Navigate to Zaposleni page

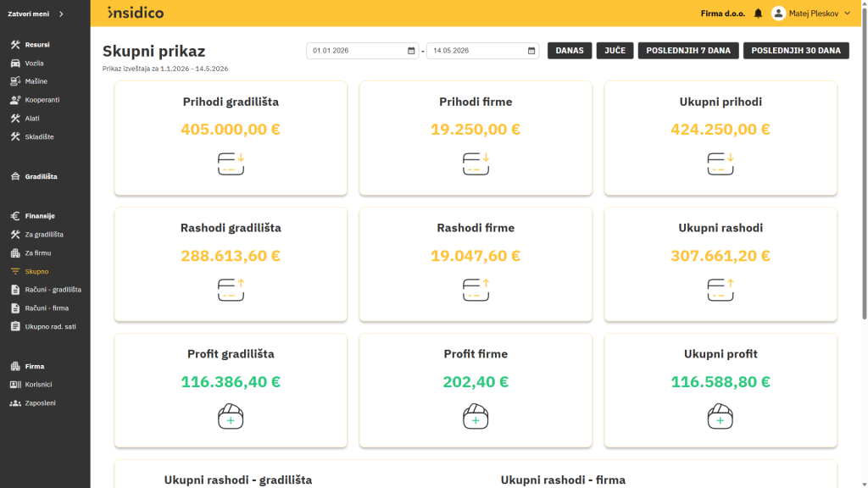tap(40, 403)
